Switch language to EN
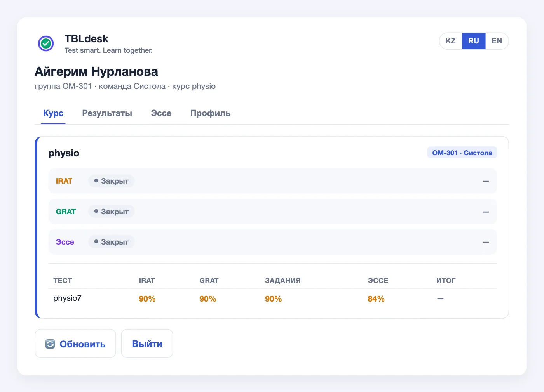The width and height of the screenshot is (544, 392). point(497,41)
